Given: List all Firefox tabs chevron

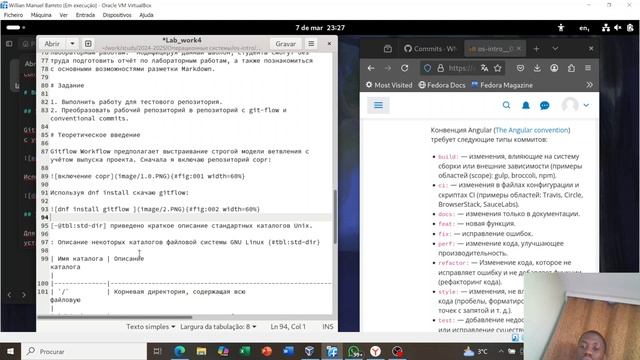Looking at the screenshot, I should tap(555, 49).
